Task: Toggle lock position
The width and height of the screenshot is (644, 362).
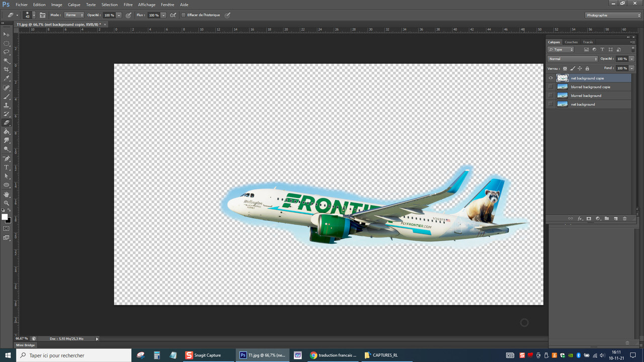Action: pos(580,68)
